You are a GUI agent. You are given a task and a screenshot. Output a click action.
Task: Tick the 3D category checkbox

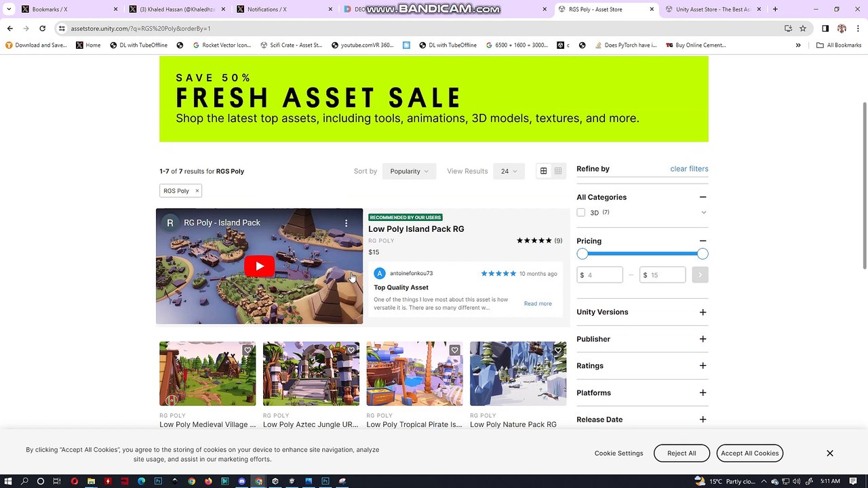pos(581,213)
